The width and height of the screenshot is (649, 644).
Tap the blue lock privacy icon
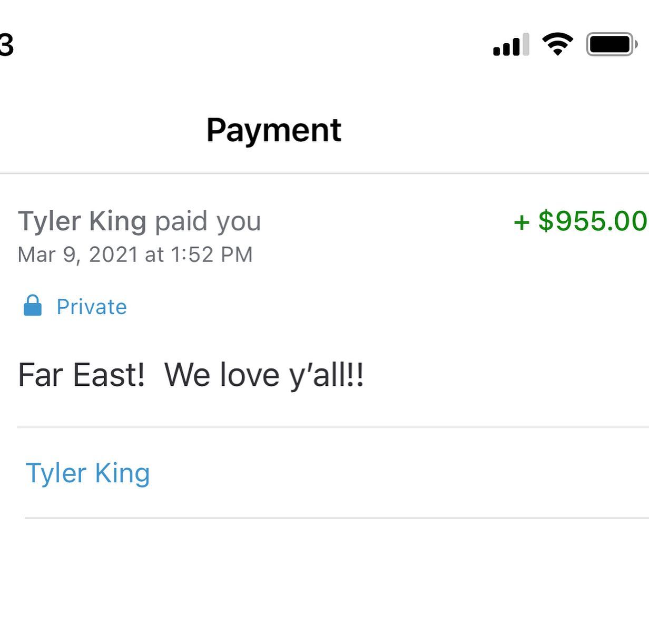pyautogui.click(x=33, y=306)
